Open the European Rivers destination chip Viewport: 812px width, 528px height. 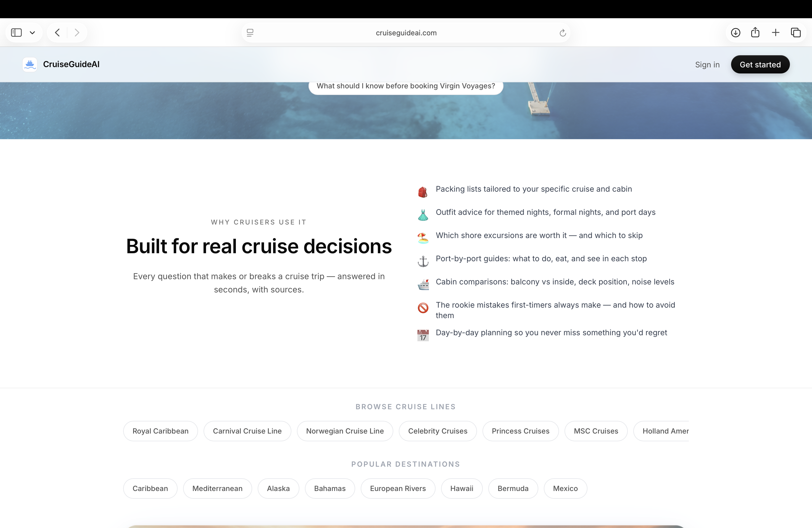tap(398, 489)
